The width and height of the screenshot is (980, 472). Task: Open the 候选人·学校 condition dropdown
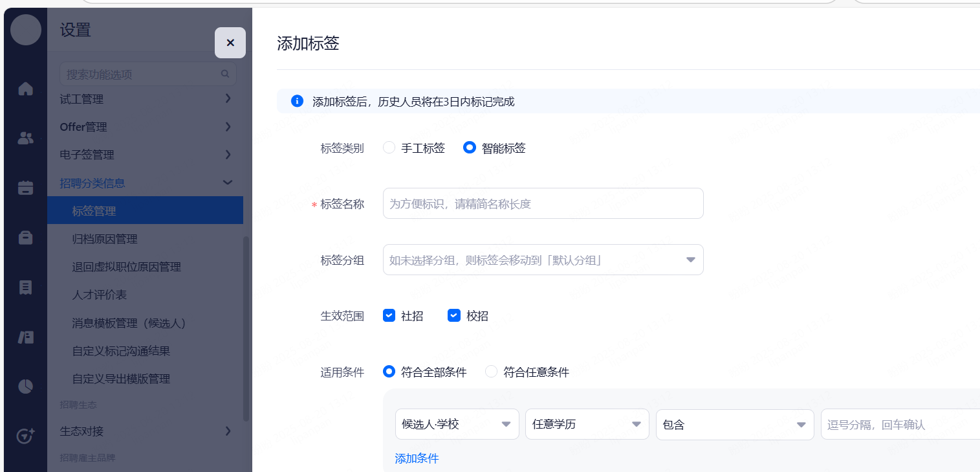click(457, 425)
